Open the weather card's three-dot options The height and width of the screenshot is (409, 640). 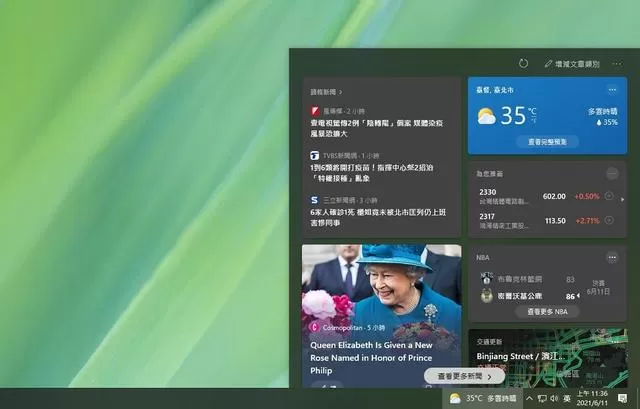point(612,90)
